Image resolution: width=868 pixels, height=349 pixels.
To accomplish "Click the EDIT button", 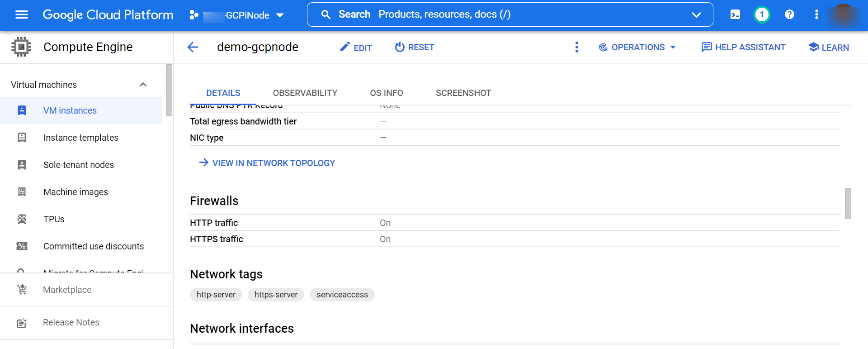I will click(356, 47).
